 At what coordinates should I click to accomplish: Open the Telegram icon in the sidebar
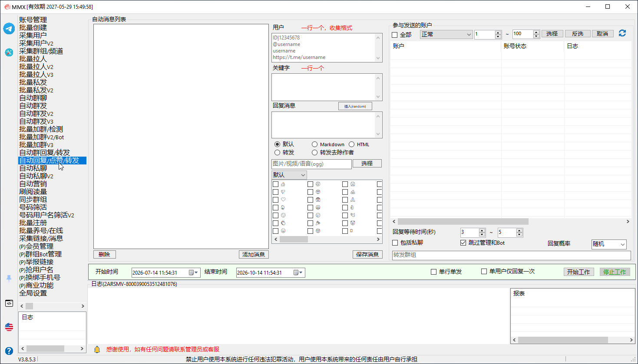pos(9,29)
